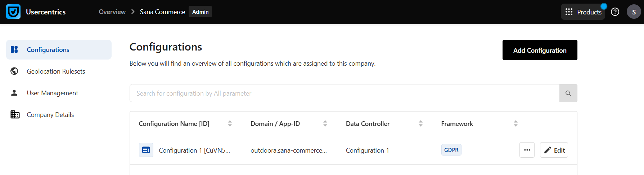Sort by Data Controller column arrows
The height and width of the screenshot is (175, 644).
[420, 124]
